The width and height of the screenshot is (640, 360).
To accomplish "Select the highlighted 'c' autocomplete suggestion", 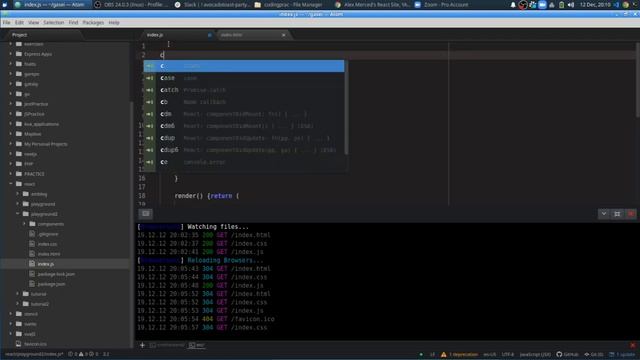I will pyautogui.click(x=244, y=66).
